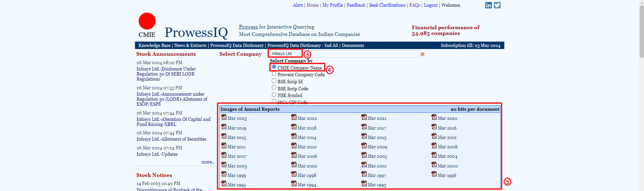Open Mar 2016 annual report PDF icon
Viewport: 644px width, 191px height.
(434, 127)
